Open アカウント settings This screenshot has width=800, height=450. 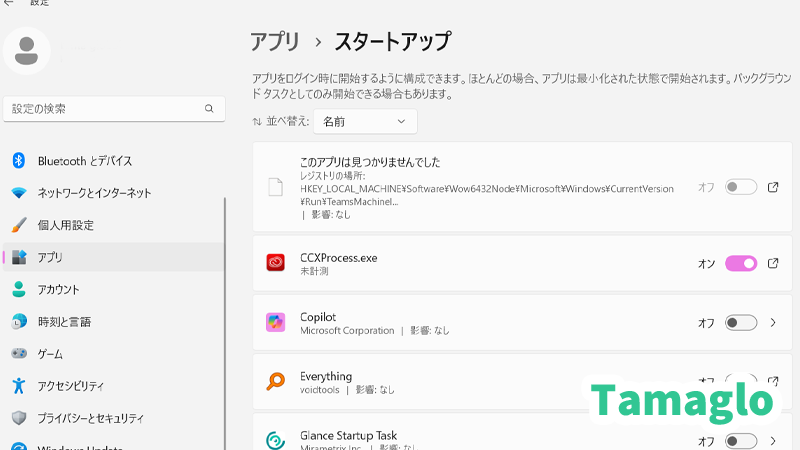pyautogui.click(x=58, y=290)
